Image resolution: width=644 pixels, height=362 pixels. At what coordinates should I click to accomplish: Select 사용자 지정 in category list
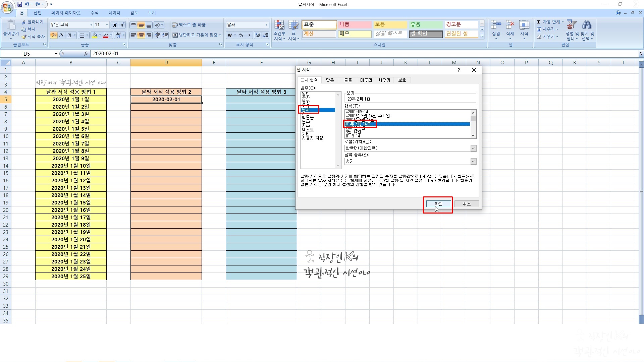point(312,138)
